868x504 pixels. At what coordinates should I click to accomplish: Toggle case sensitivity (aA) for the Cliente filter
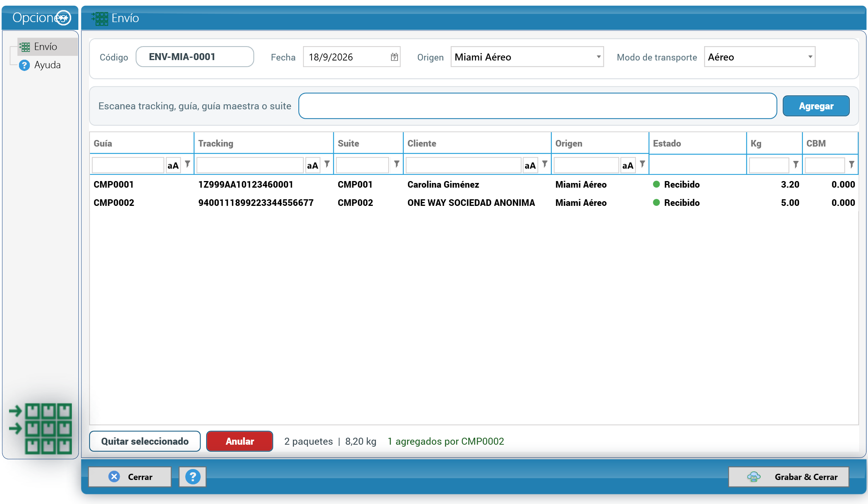pos(530,166)
